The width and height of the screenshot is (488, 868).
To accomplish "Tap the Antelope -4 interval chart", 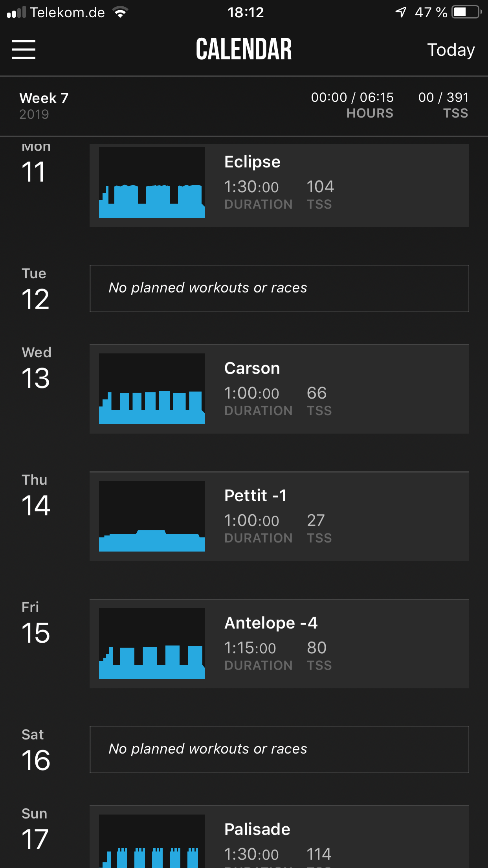I will coord(152,644).
